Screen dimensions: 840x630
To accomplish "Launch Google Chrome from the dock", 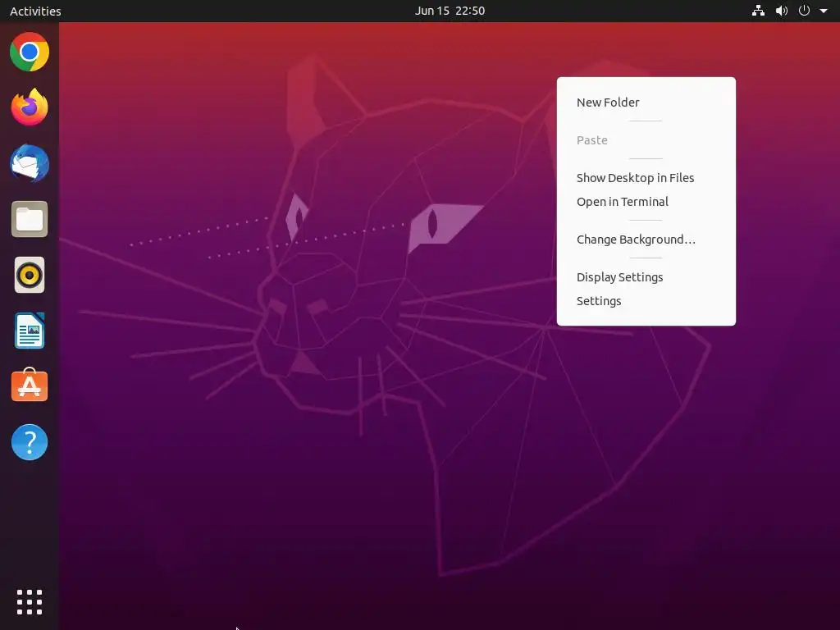I will pyautogui.click(x=30, y=52).
